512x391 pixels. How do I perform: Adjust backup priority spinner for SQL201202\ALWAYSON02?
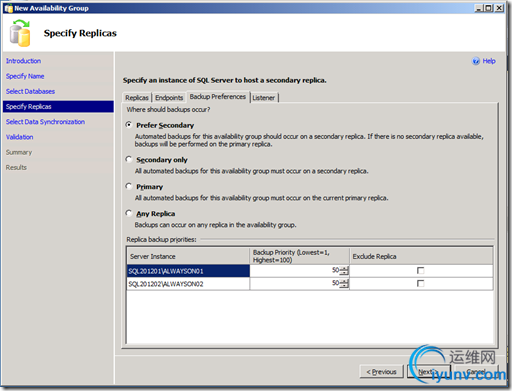(344, 284)
